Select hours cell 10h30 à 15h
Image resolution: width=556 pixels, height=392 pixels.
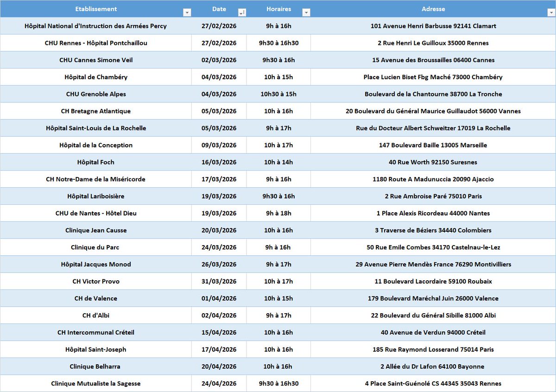(278, 94)
